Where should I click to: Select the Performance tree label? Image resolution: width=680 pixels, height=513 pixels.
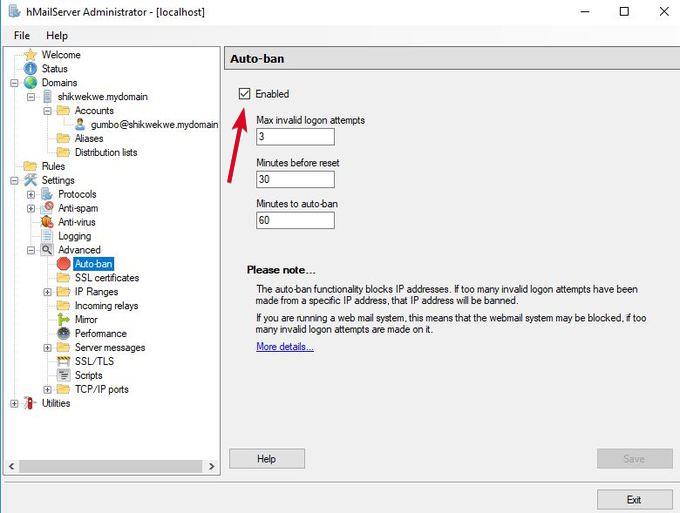click(101, 333)
